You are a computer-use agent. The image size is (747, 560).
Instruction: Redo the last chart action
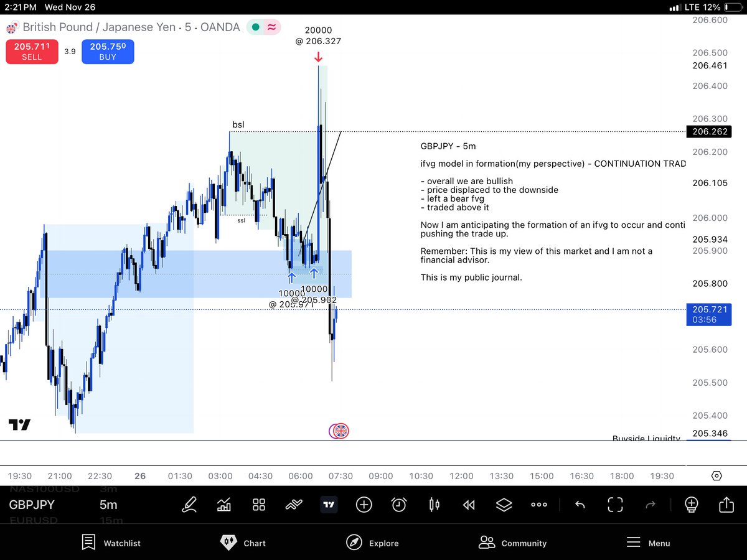651,505
